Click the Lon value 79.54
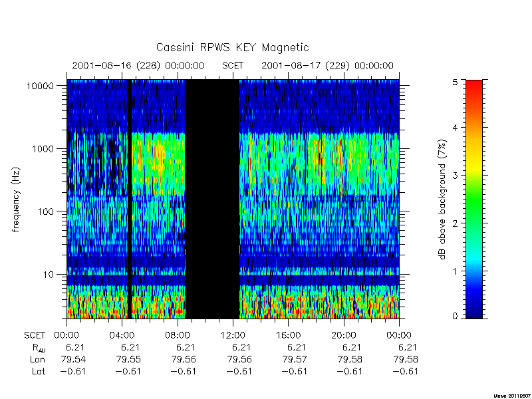 click(73, 359)
